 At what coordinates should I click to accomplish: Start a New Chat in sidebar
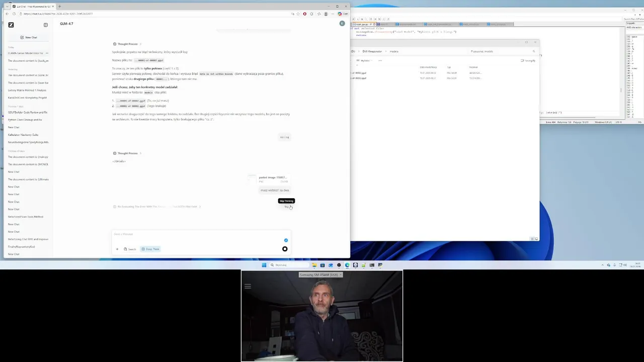(x=29, y=37)
